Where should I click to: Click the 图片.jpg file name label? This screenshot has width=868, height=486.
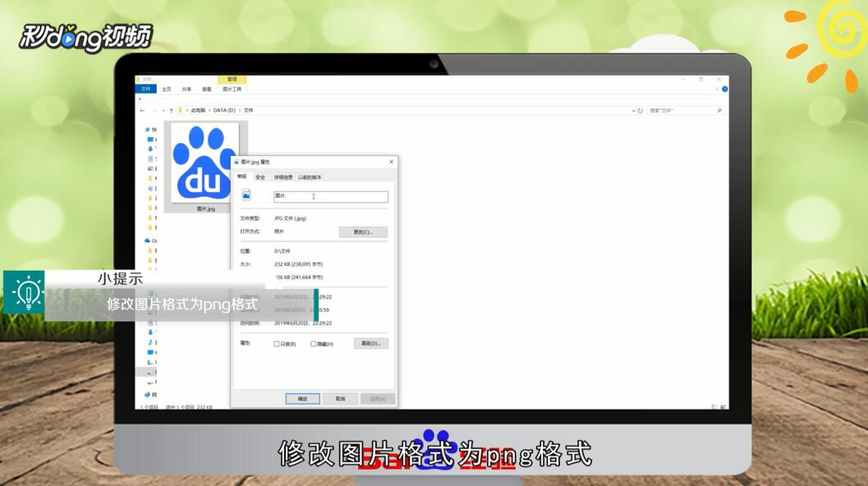206,209
